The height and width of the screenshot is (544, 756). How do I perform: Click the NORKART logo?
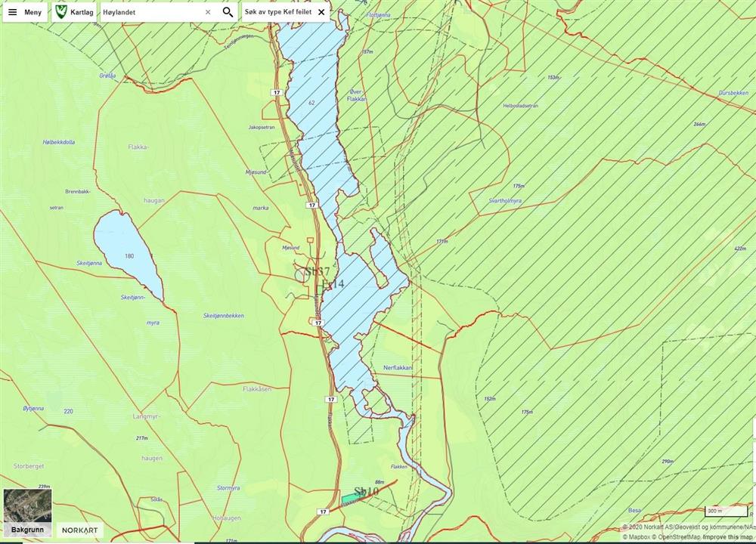point(79,530)
